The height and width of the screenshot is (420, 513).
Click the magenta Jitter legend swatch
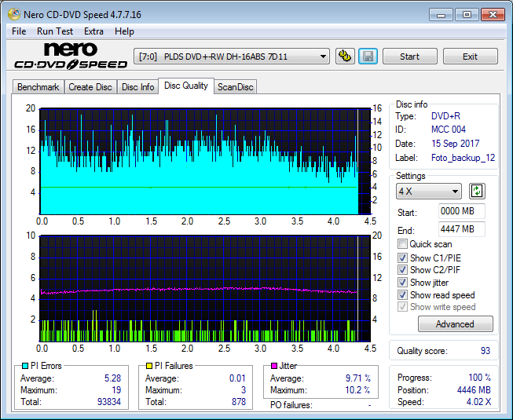274,366
